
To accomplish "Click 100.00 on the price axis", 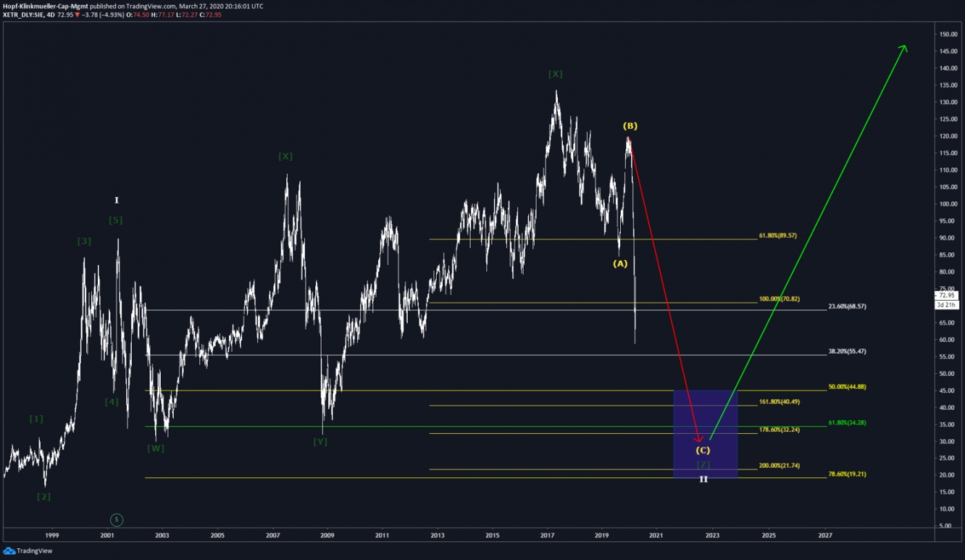I will pyautogui.click(x=948, y=204).
